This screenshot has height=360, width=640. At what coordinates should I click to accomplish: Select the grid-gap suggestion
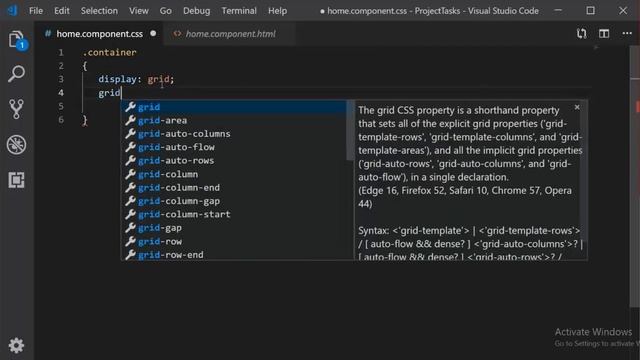(235, 228)
